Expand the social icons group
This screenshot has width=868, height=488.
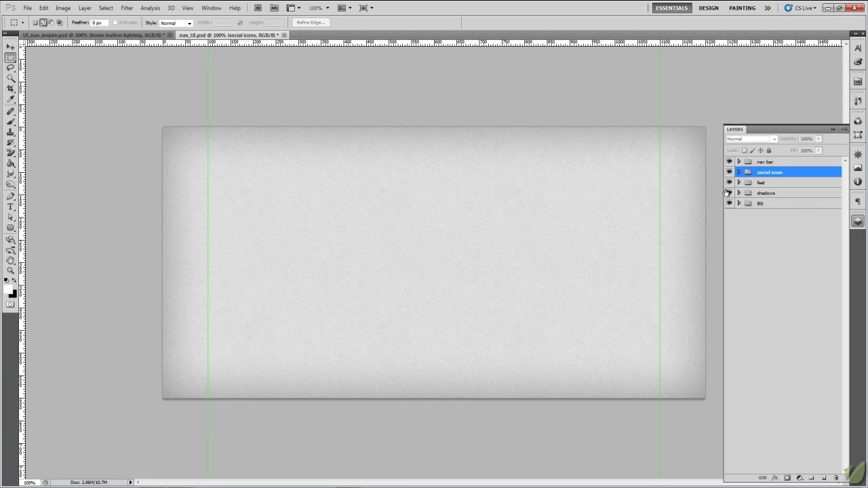tap(739, 172)
